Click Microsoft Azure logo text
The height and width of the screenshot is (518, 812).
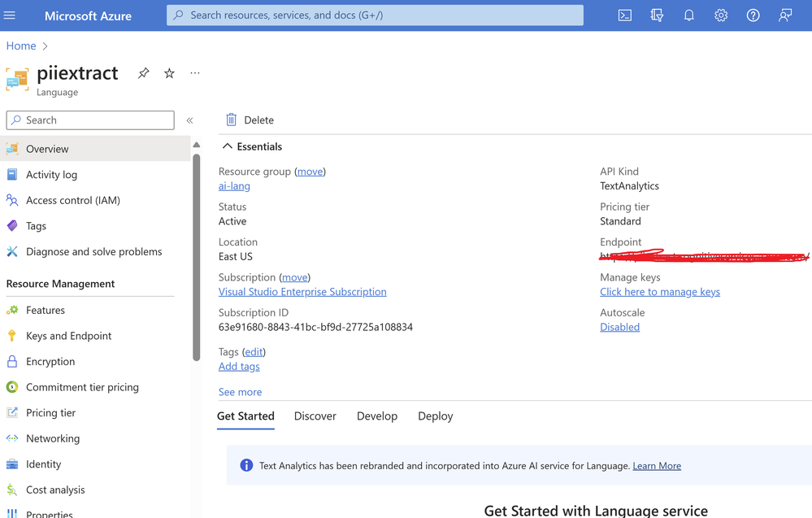point(88,16)
